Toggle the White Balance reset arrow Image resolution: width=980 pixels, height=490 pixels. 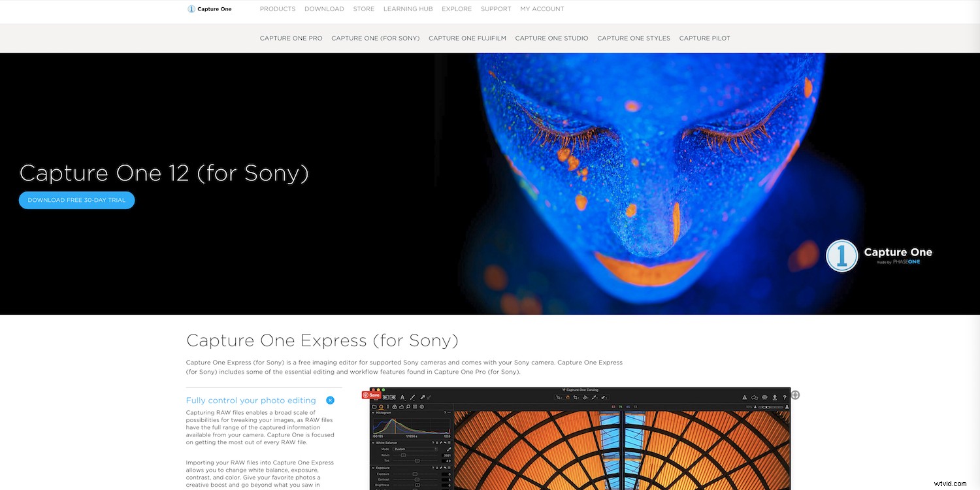[x=445, y=443]
